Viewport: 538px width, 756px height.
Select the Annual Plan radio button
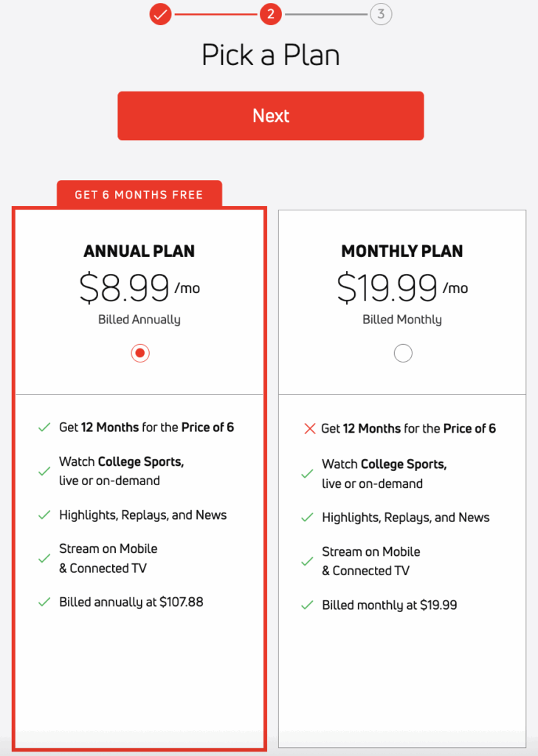140,354
